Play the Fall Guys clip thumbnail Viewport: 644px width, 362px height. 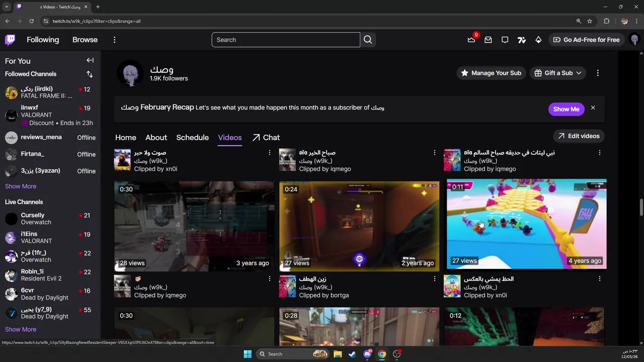click(x=526, y=224)
